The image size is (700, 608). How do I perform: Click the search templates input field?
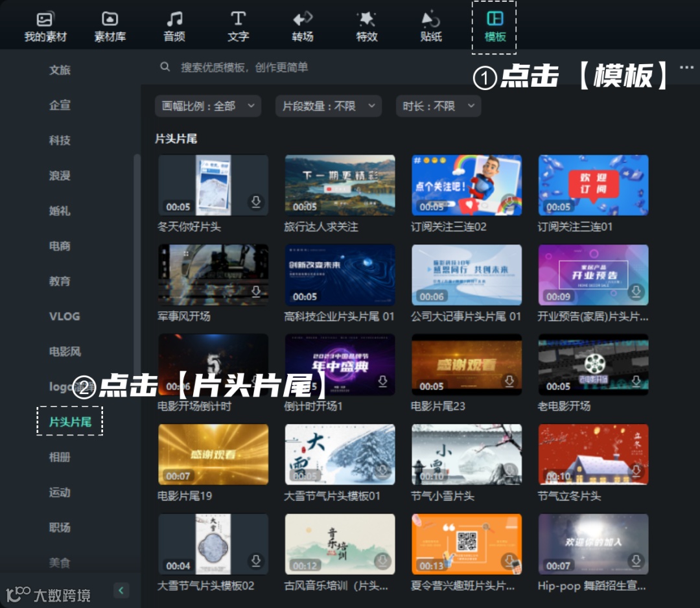(259, 67)
